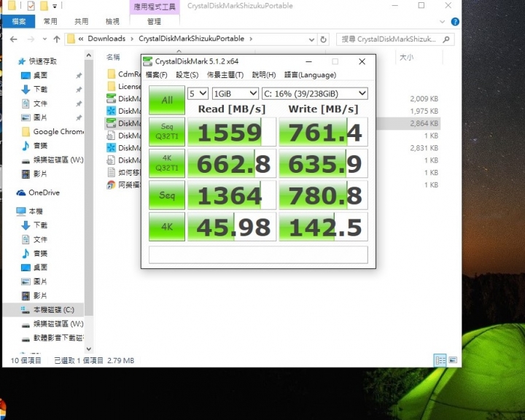525x420 pixels.
Task: Click pin icon beside quick access 文件
Action: 79,104
